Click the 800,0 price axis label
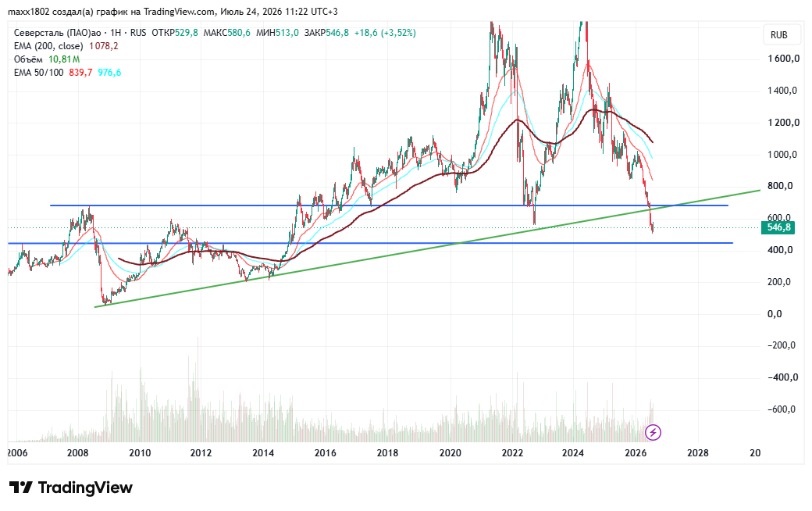Image resolution: width=812 pixels, height=511 pixels. pyautogui.click(x=780, y=186)
